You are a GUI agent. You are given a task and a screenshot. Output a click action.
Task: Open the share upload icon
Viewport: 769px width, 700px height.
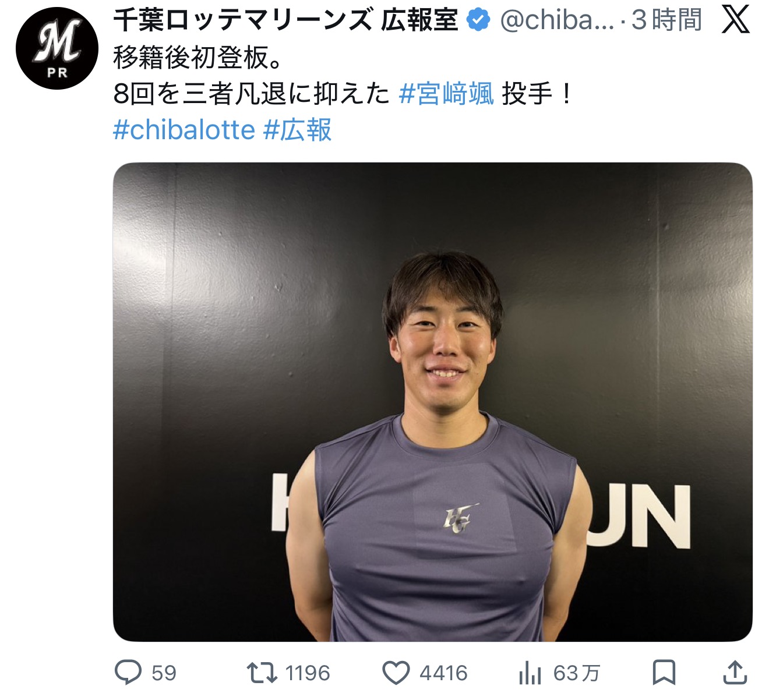[x=735, y=673]
